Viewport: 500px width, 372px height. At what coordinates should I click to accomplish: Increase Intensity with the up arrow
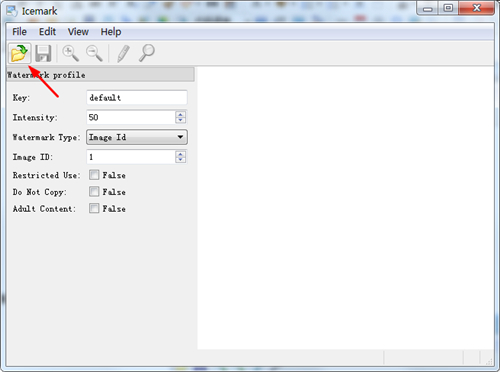tap(180, 114)
